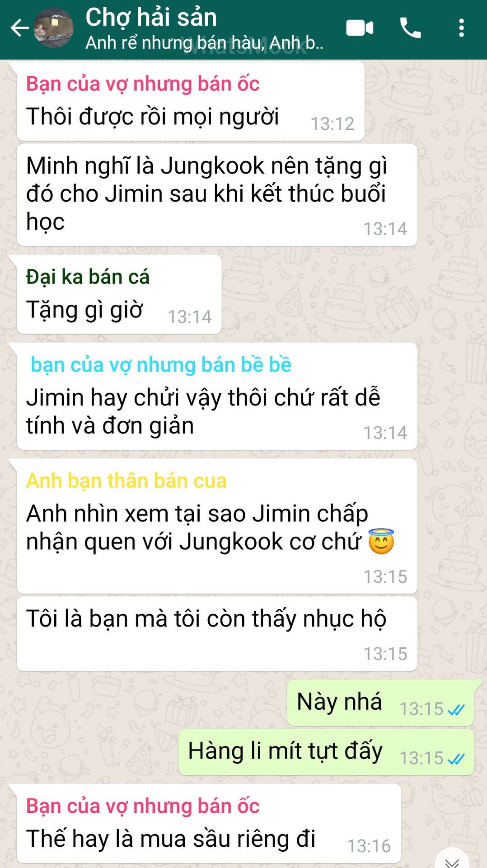The width and height of the screenshot is (487, 868).
Task: Jump to latest messages with down chevrons
Action: click(x=452, y=861)
